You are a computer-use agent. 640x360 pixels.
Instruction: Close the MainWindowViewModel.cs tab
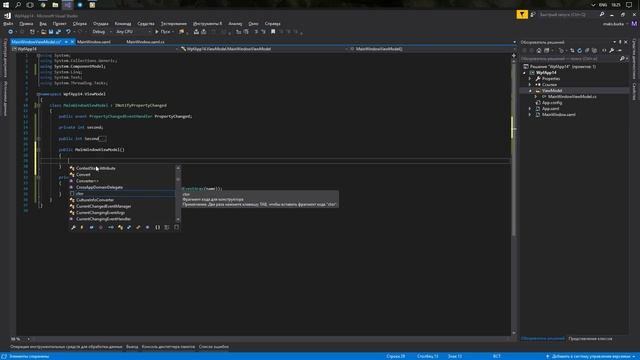pos(72,42)
